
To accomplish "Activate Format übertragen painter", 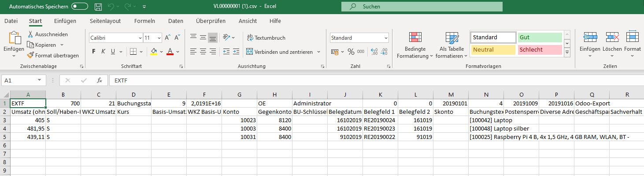I will pyautogui.click(x=53, y=56).
